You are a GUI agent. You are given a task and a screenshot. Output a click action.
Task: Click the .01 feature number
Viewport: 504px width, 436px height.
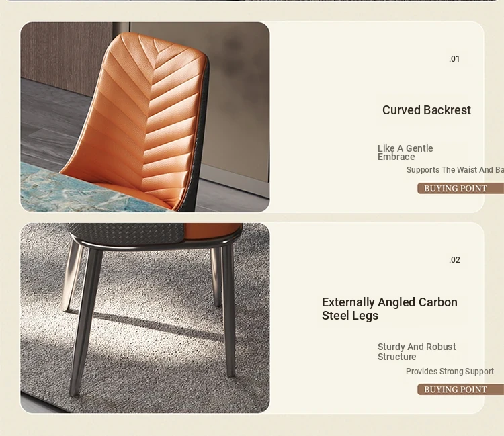point(454,59)
